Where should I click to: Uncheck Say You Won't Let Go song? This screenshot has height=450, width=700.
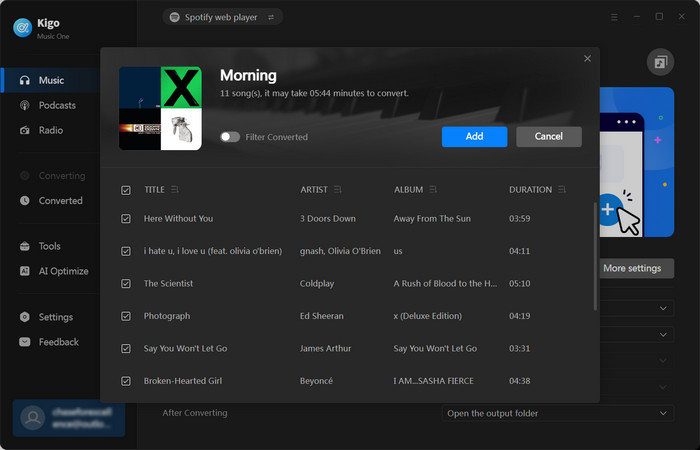pos(126,349)
